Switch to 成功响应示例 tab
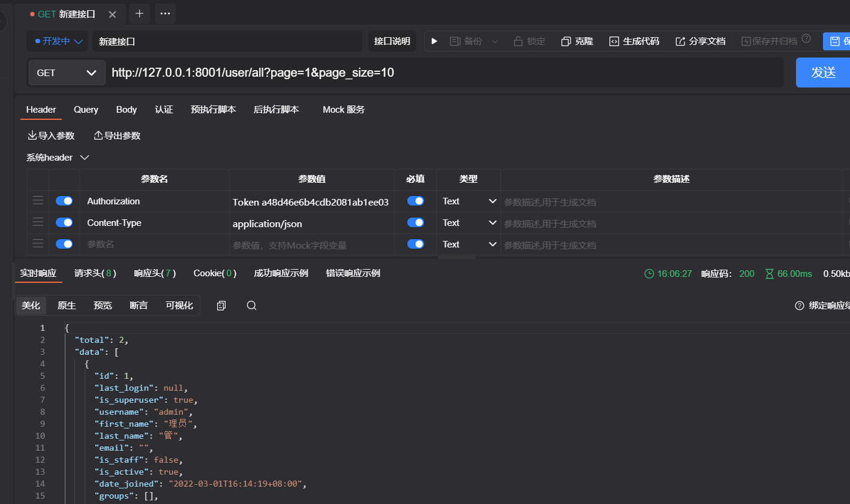The image size is (850, 504). 281,273
